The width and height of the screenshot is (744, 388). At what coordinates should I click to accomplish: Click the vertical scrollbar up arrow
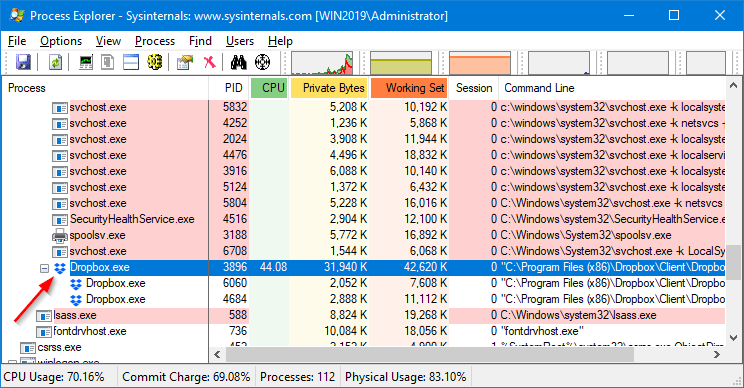[733, 85]
